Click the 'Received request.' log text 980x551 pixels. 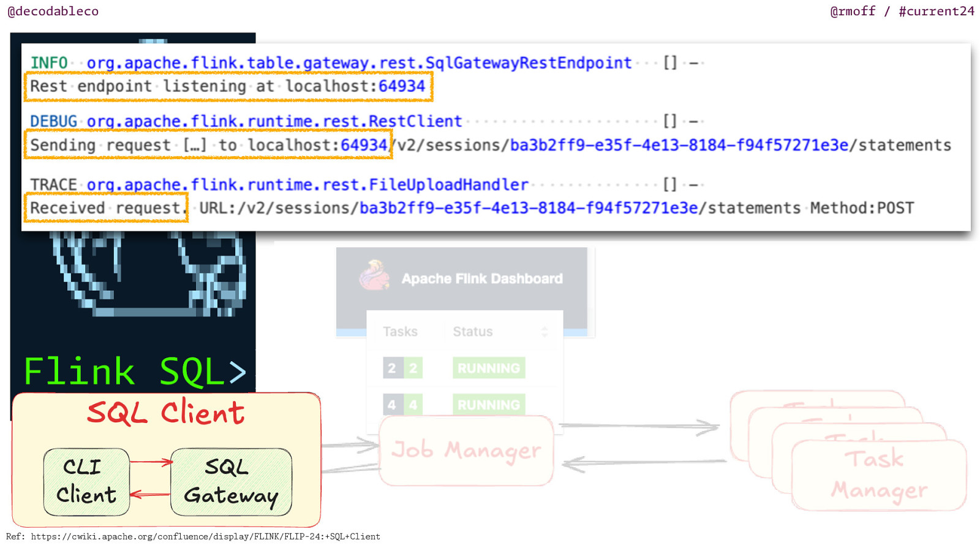click(x=108, y=208)
